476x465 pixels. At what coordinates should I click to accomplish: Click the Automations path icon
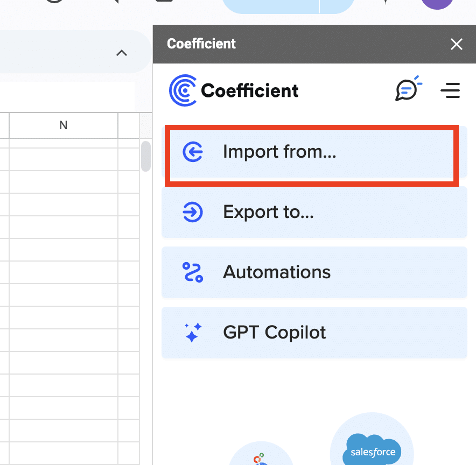192,272
